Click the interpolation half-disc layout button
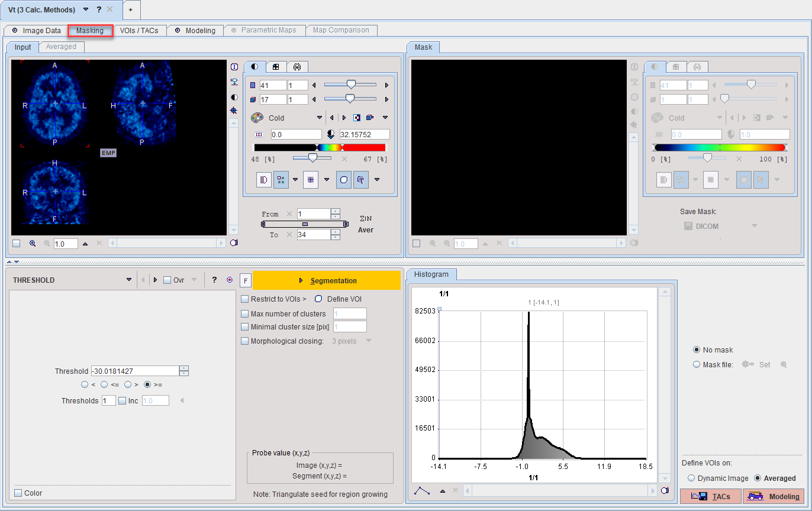 (x=264, y=180)
